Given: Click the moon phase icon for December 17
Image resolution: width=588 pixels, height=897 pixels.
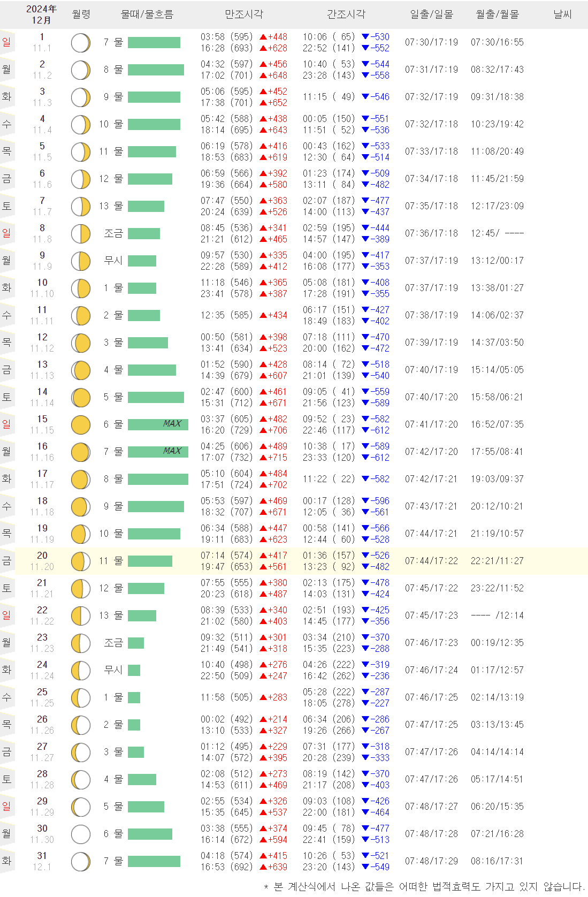Looking at the screenshot, I should point(81,480).
